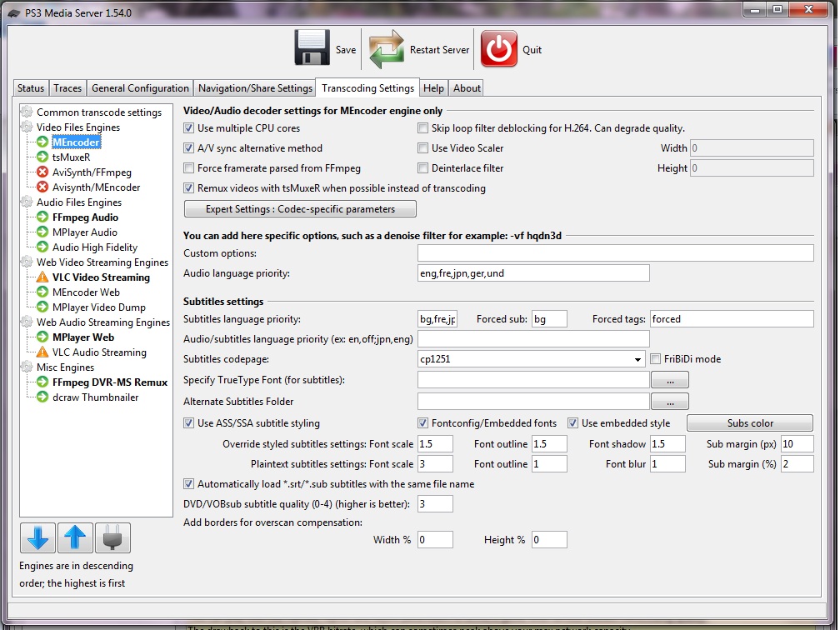
Task: Click green icon beside FFmpeg DVR-MS Remux
Action: [42, 382]
